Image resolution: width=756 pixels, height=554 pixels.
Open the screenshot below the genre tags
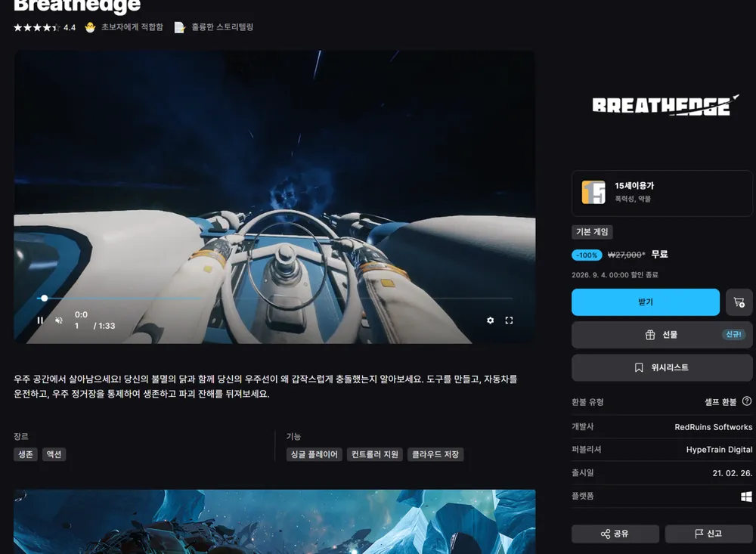point(274,522)
